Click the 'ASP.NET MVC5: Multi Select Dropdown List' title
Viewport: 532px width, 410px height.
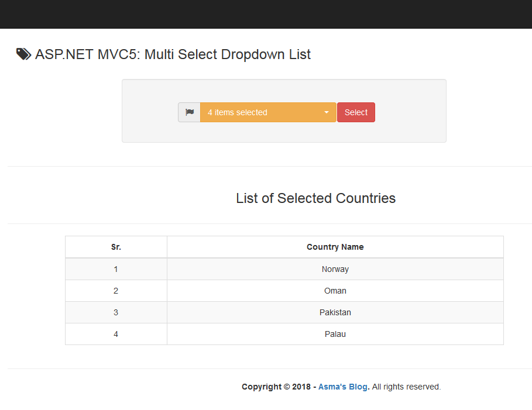tap(173, 54)
